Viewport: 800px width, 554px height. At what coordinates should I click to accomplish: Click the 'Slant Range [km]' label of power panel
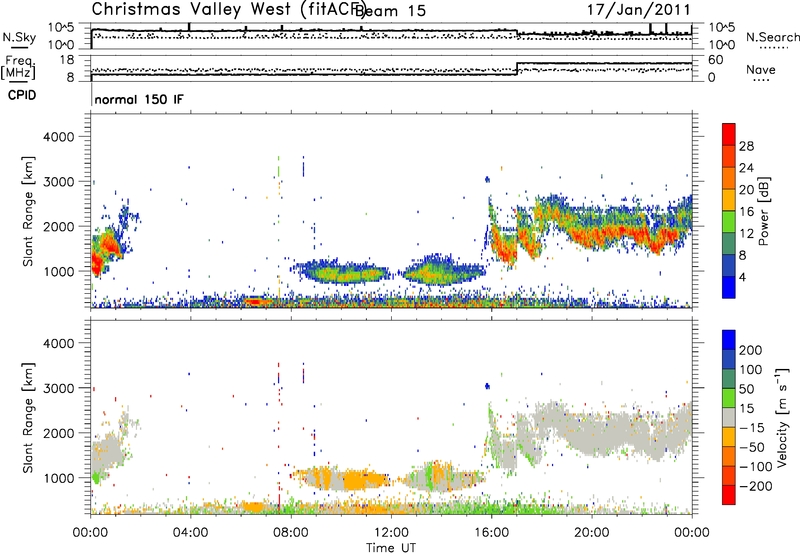[28, 211]
